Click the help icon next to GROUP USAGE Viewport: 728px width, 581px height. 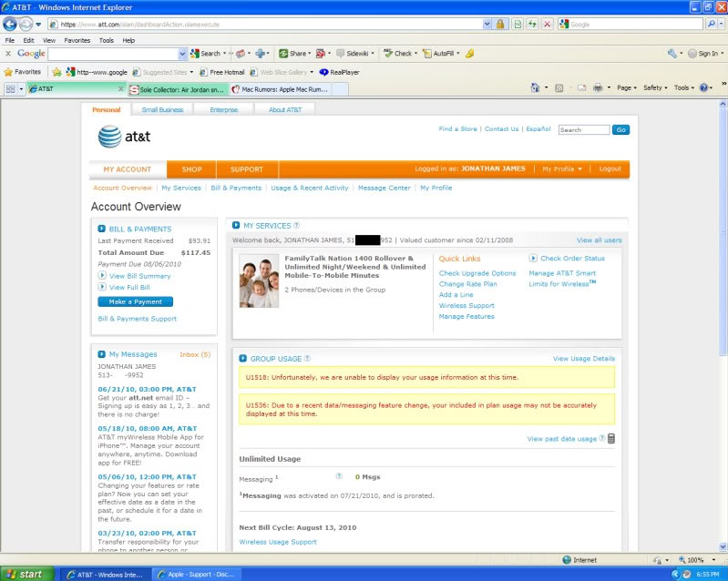click(x=307, y=358)
